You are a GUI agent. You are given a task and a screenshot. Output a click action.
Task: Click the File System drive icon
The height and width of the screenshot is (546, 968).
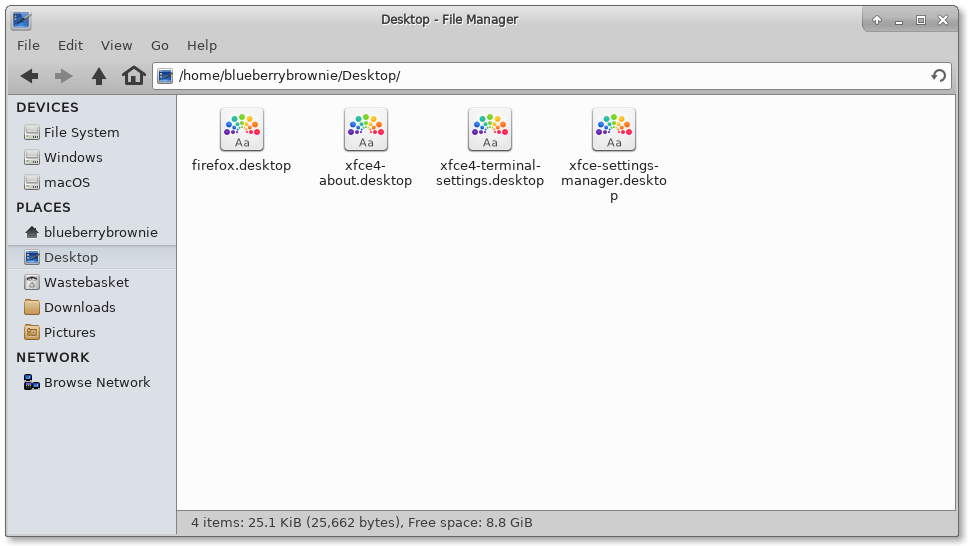point(31,132)
